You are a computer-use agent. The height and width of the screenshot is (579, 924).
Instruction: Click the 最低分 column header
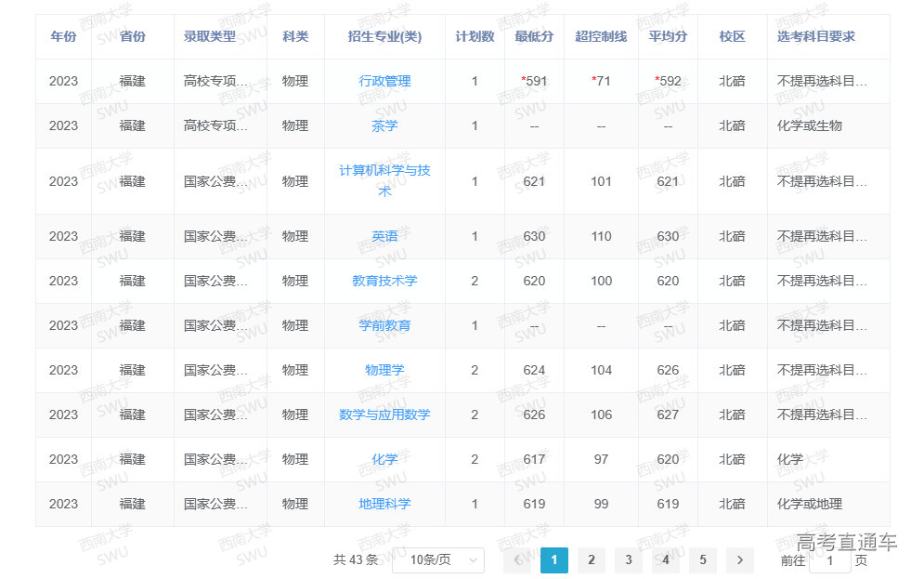pyautogui.click(x=534, y=36)
